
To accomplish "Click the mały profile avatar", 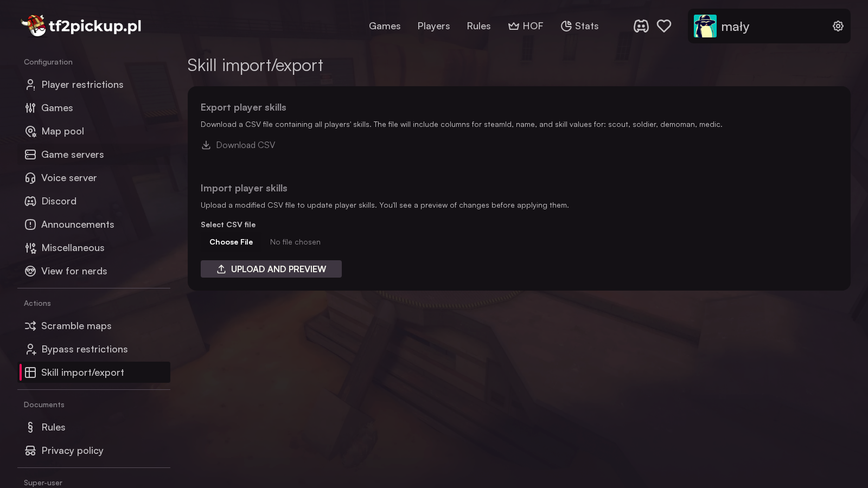I will click(705, 26).
